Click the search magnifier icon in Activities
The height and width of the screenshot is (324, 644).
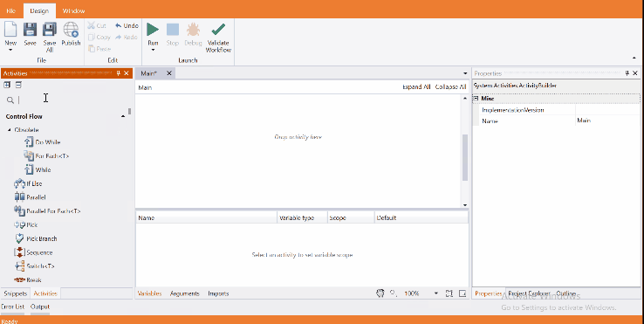coord(10,100)
